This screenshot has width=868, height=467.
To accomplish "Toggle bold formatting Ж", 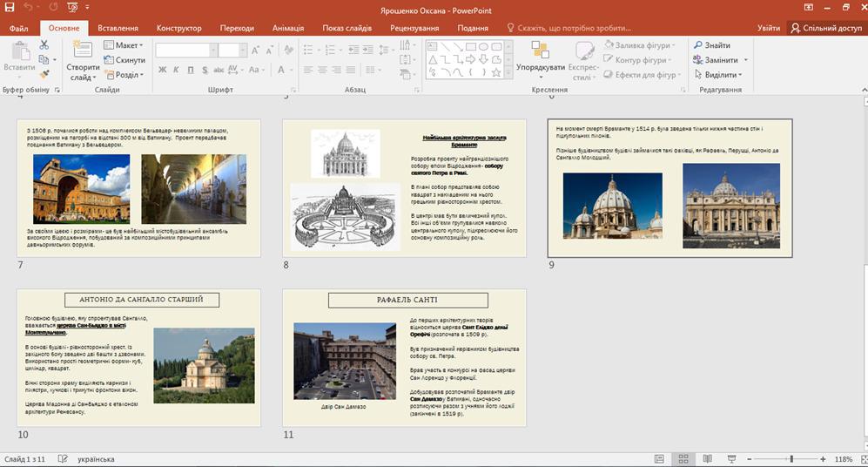I will 162,70.
